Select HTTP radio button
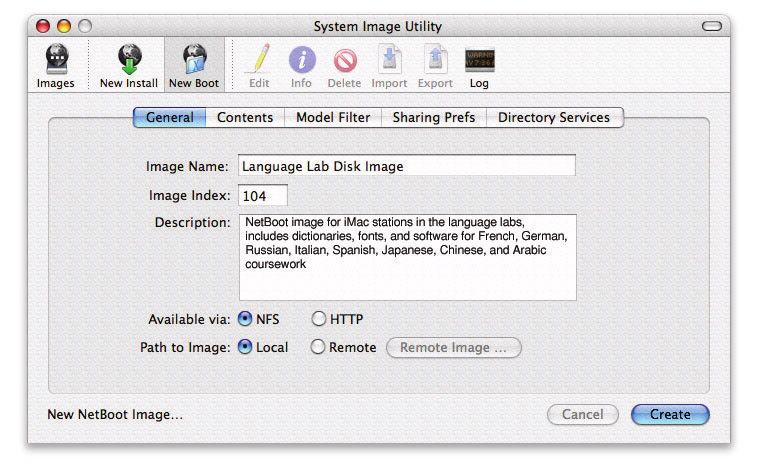 (x=318, y=318)
